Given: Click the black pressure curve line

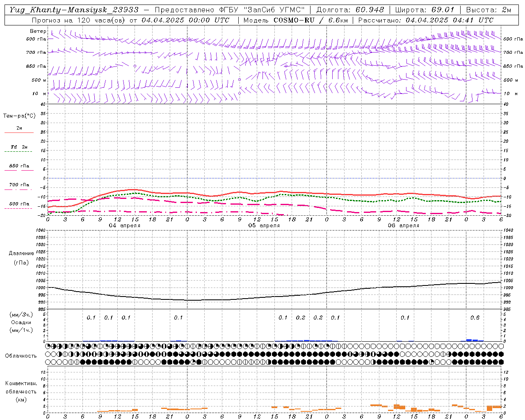Looking at the screenshot, I should point(274,298).
